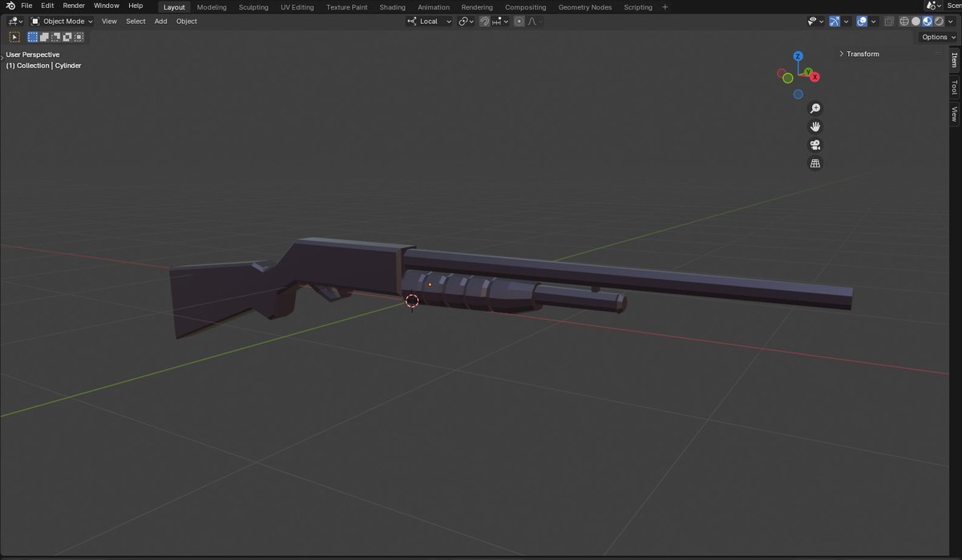Select the Tweak select tool icon

point(15,37)
